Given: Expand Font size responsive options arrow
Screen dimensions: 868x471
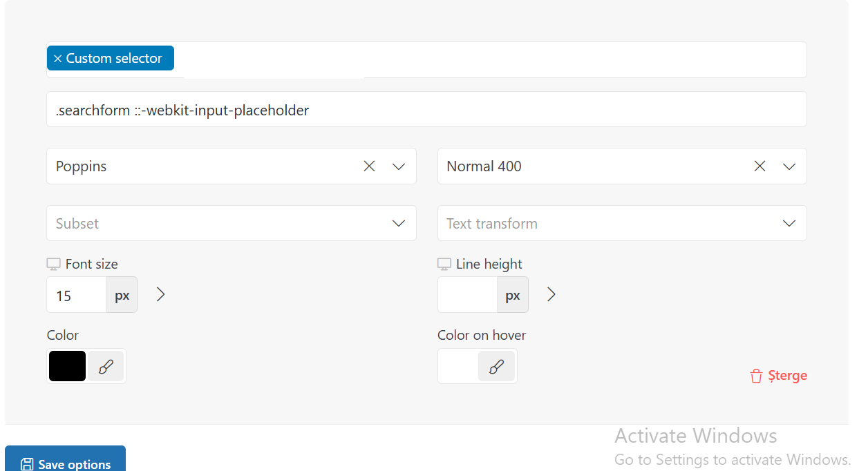Looking at the screenshot, I should coord(160,295).
